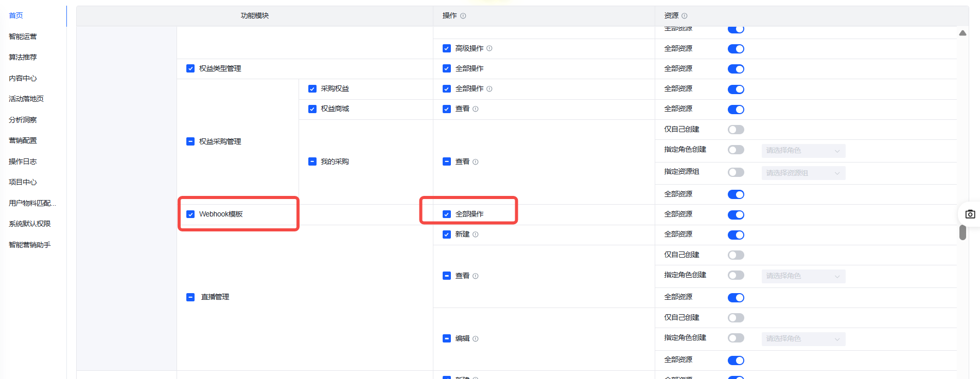Click info icon next to 高级操作
This screenshot has width=980, height=379.
489,48
